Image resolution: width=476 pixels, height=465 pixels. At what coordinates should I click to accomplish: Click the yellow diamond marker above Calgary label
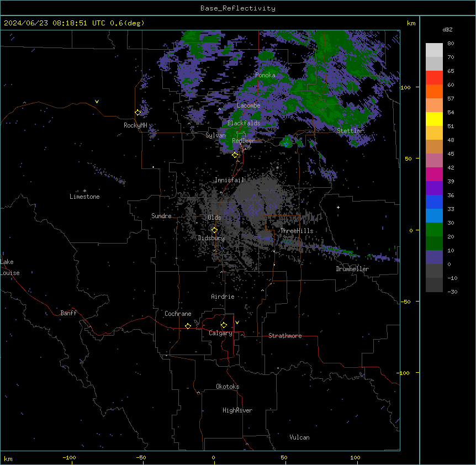pyautogui.click(x=224, y=325)
